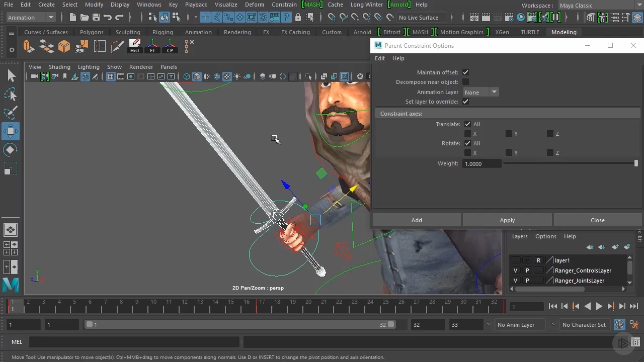Open the auto keyframe running-man icon
This screenshot has width=644, height=362.
(634, 325)
